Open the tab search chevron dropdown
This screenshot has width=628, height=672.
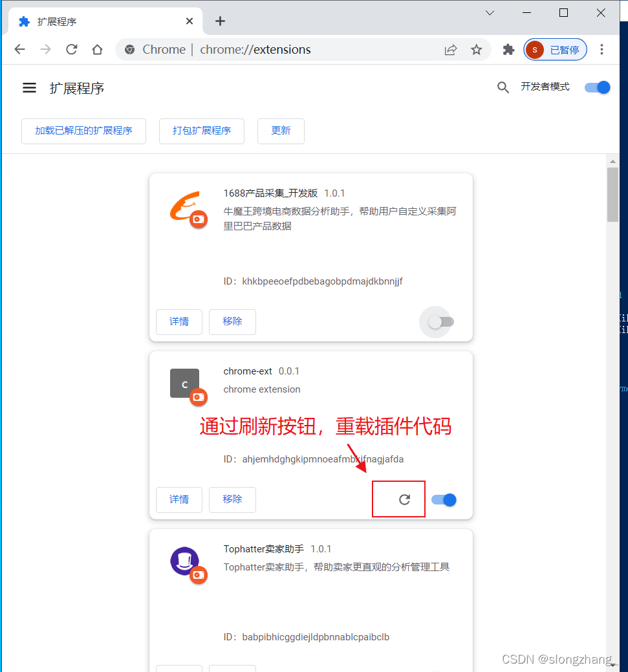[x=490, y=12]
